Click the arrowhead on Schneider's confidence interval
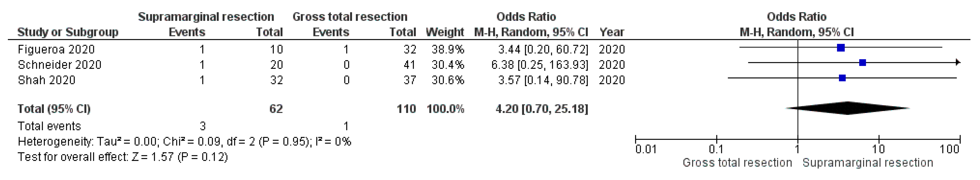 click(x=958, y=63)
